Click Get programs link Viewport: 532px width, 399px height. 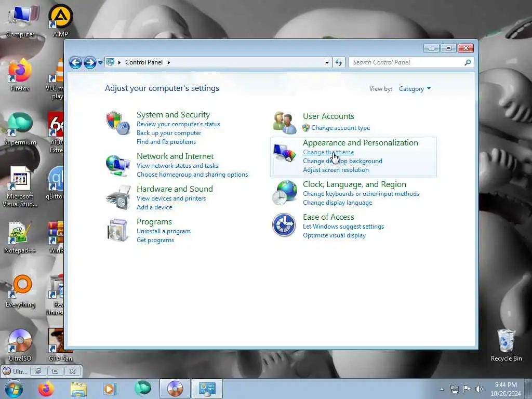point(155,240)
